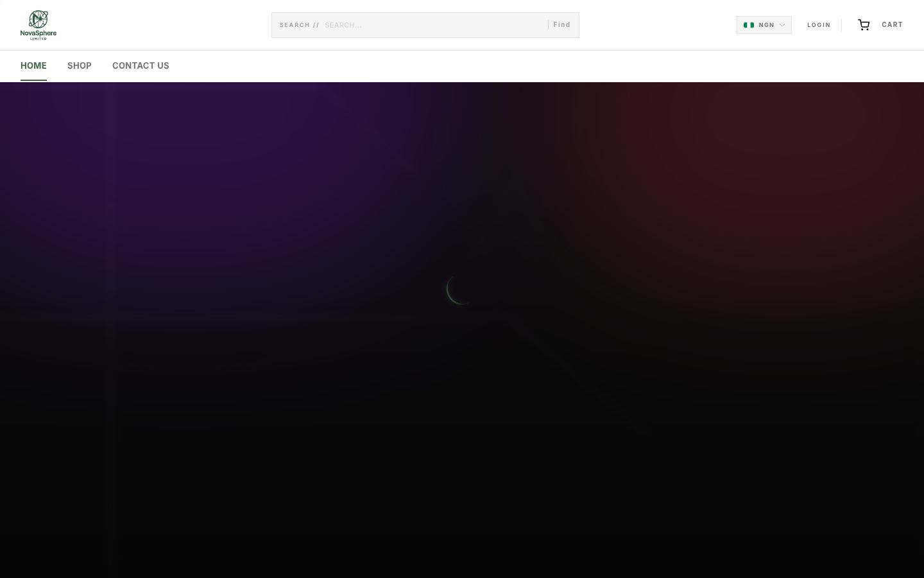The width and height of the screenshot is (924, 578).
Task: Open the shopping cart icon
Action: tap(864, 25)
